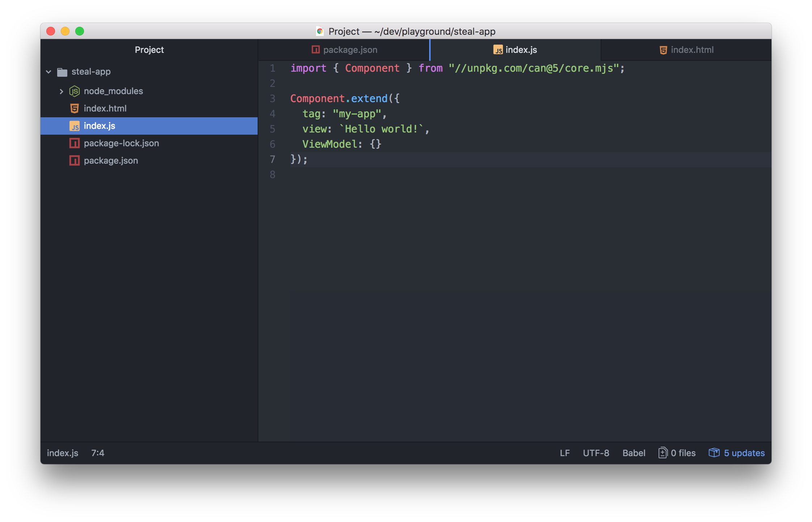Open the 5 updates link
Image resolution: width=812 pixels, height=522 pixels.
click(744, 453)
